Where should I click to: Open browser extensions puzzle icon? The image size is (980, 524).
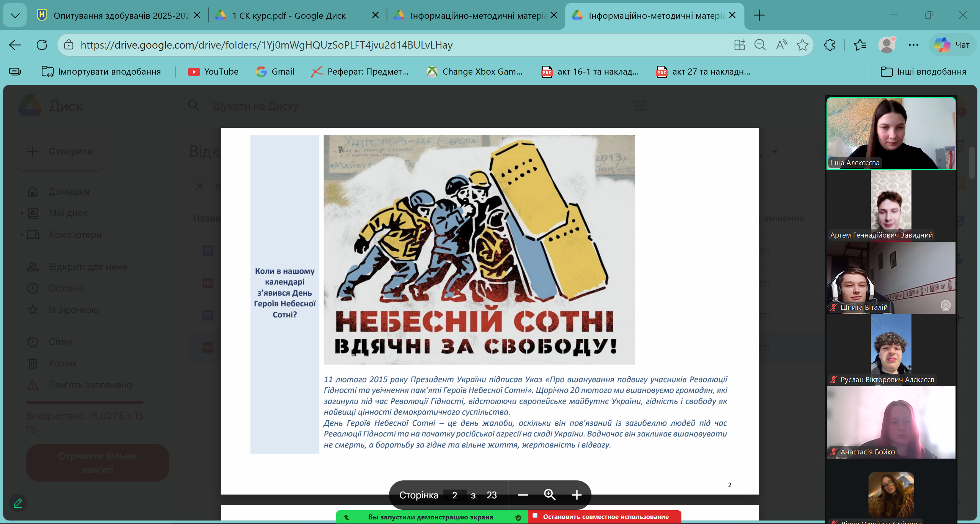[x=830, y=45]
